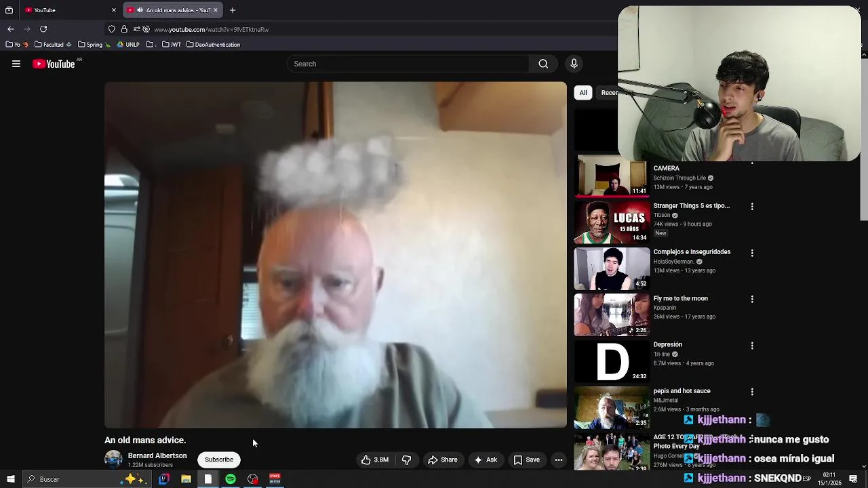
Task: Share the video
Action: 442,460
